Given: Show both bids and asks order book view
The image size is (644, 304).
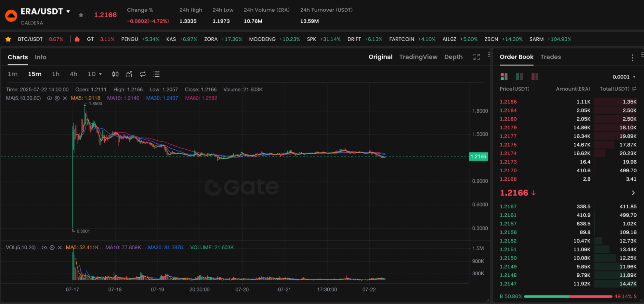Looking at the screenshot, I should 504,77.
